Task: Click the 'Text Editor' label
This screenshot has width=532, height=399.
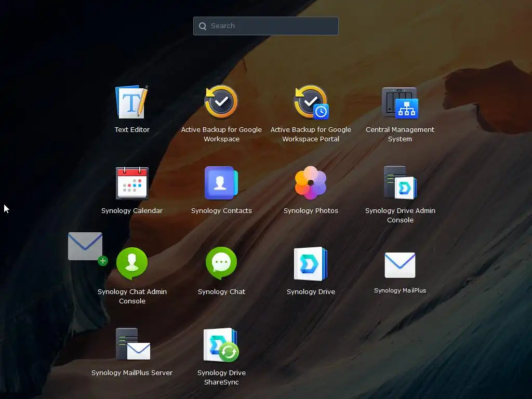Action: click(x=132, y=129)
